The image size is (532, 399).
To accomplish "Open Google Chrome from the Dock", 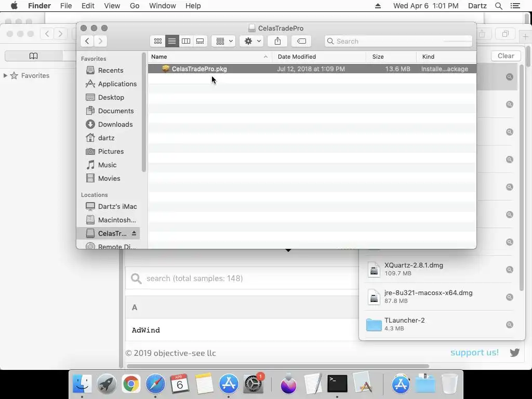I will point(131,384).
